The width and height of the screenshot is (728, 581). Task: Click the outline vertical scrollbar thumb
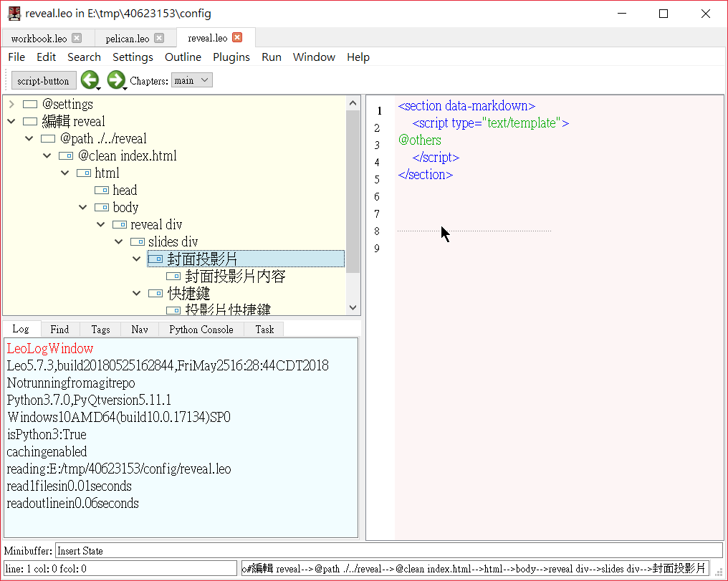pyautogui.click(x=353, y=191)
